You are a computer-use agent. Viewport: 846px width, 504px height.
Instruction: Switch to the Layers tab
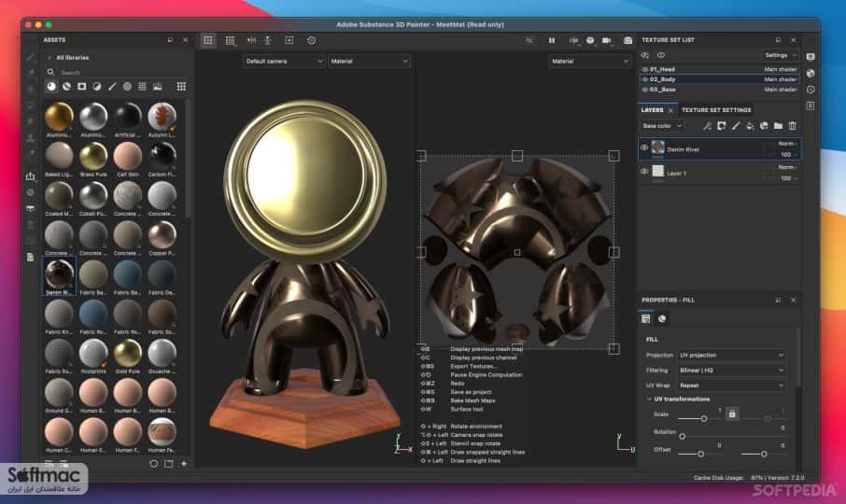[x=652, y=110]
